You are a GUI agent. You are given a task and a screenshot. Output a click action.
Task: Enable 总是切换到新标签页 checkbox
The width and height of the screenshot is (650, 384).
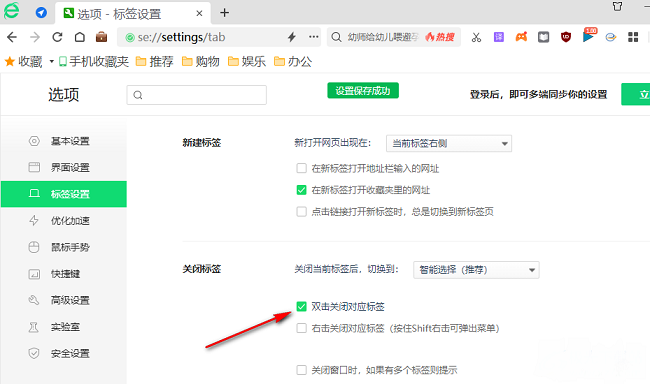point(301,211)
